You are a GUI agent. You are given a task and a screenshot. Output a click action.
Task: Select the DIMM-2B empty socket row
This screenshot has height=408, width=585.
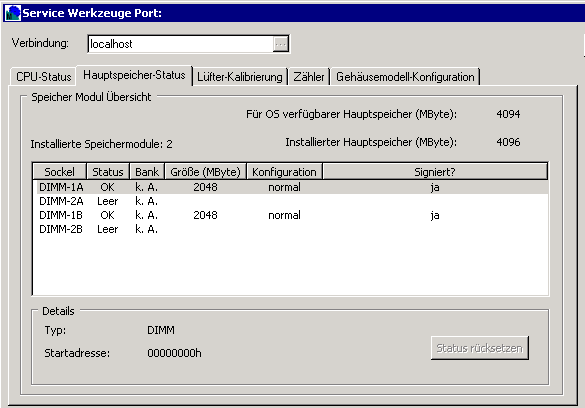[291, 229]
